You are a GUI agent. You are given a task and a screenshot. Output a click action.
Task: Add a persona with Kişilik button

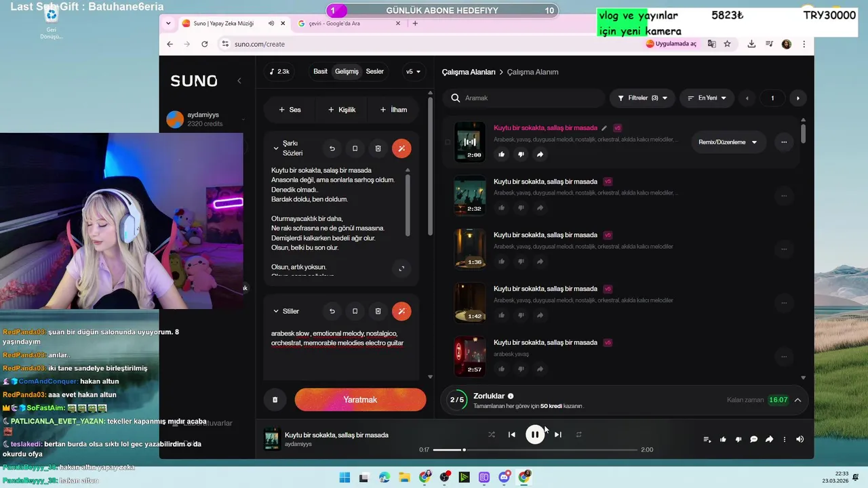pos(342,110)
